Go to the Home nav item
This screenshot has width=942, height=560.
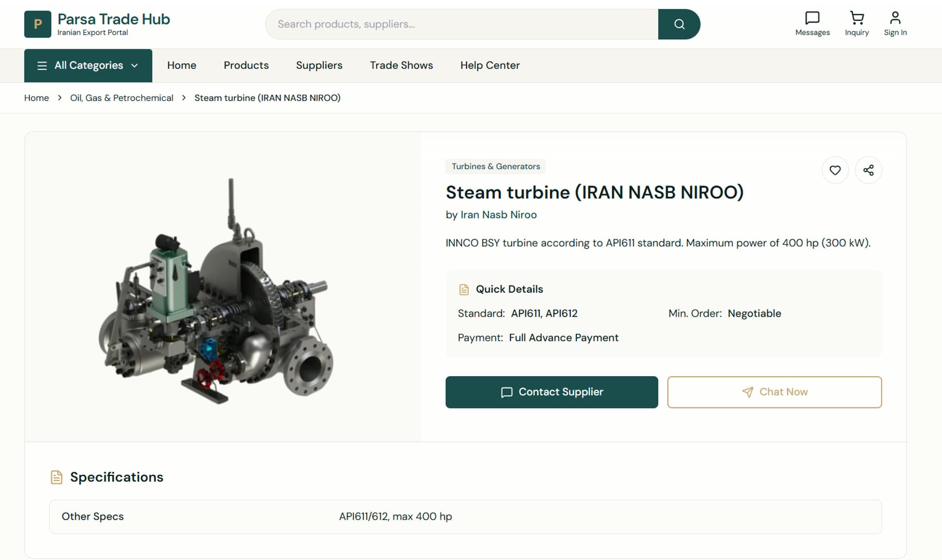(x=182, y=65)
